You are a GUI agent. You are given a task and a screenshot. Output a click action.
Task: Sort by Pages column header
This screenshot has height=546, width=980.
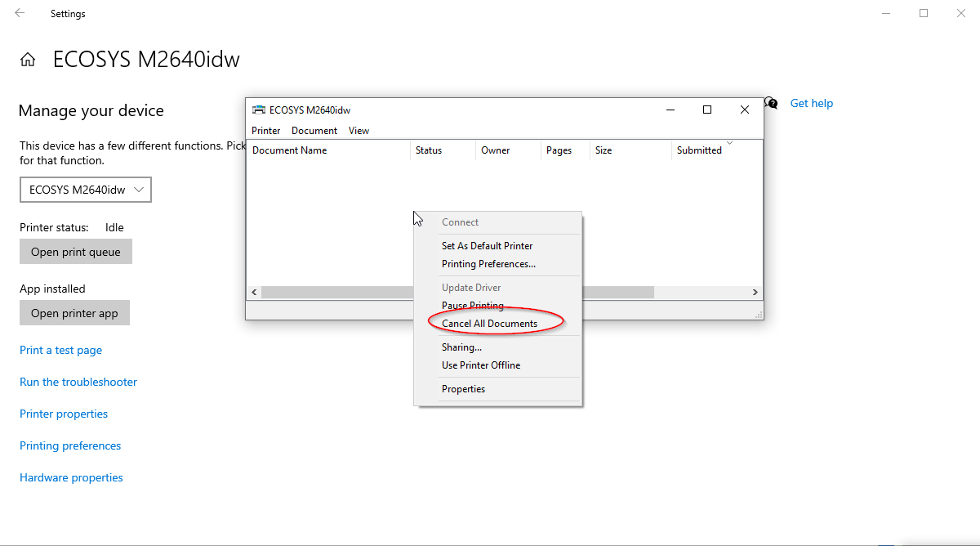pos(565,150)
